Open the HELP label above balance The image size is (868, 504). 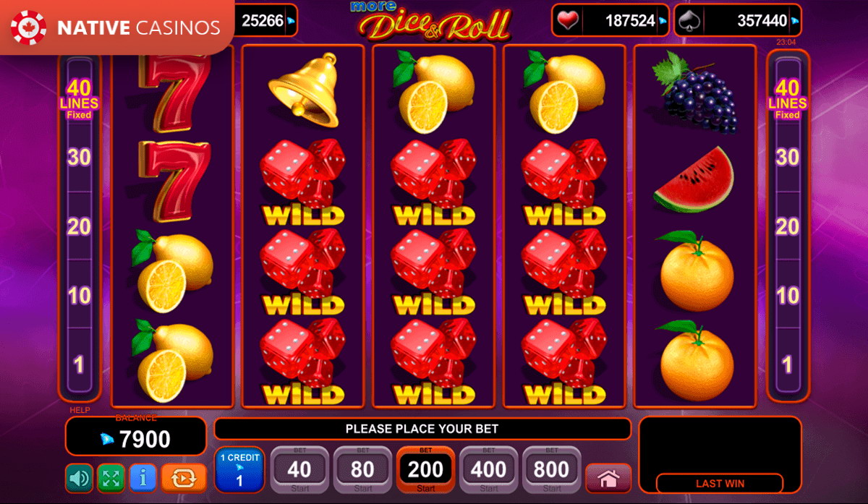pos(80,410)
